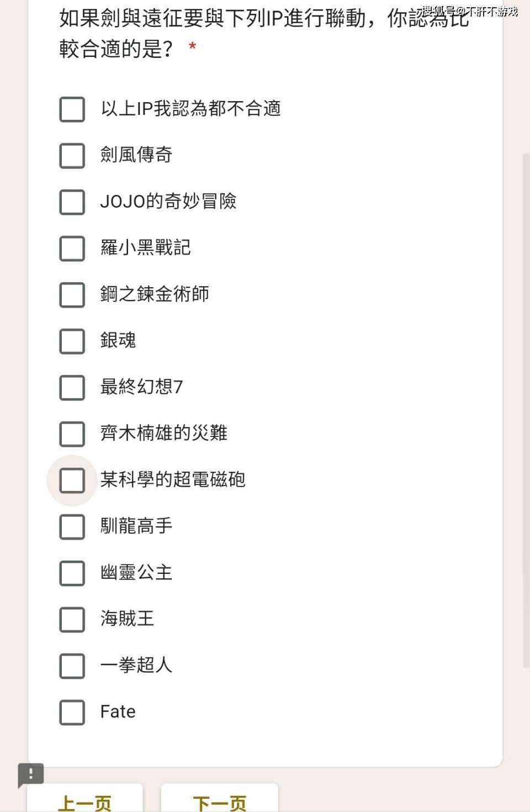Viewport: 530px width, 812px height.
Task: Select "鋼之鍊金術師" checkbox
Action: pyautogui.click(x=71, y=295)
